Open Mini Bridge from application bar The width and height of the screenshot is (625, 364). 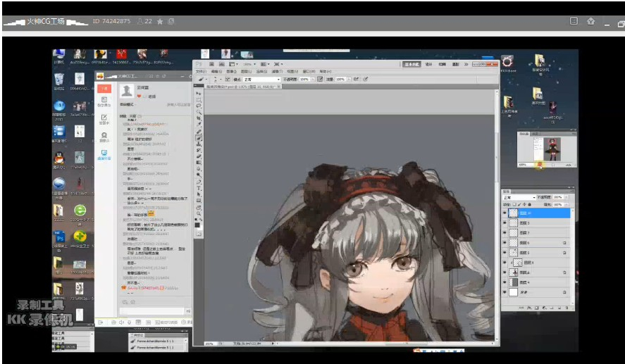point(222,65)
